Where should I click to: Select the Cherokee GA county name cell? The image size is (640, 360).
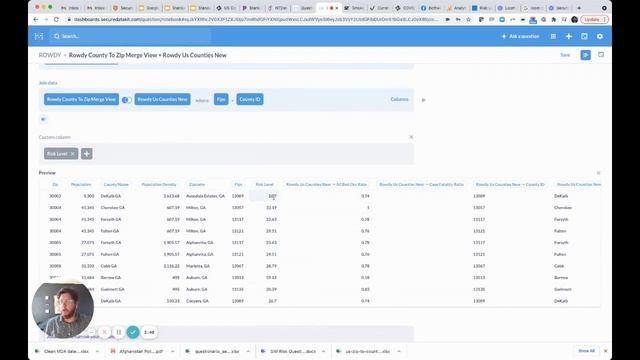coord(113,208)
